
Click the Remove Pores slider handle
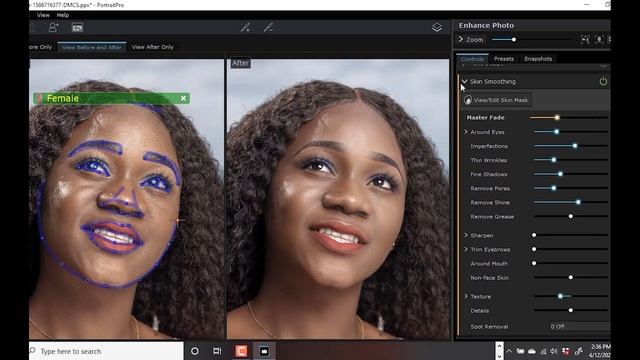click(554, 188)
